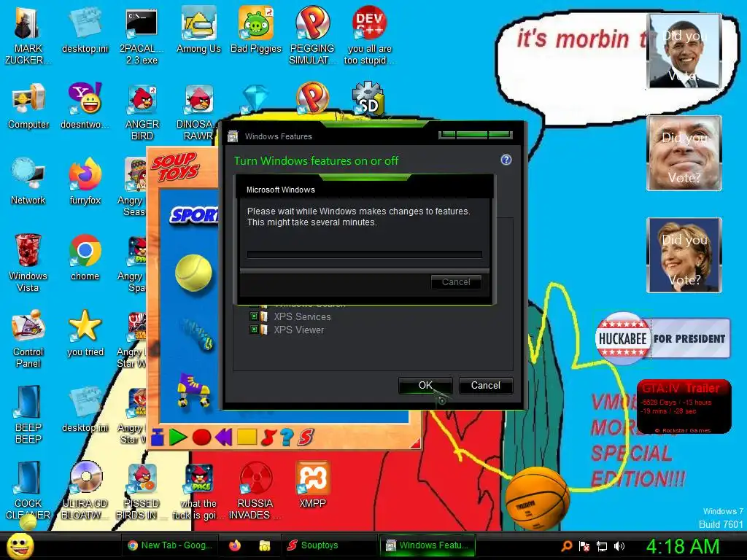Click Cancel next to the OK button
The image size is (747, 560).
485,385
